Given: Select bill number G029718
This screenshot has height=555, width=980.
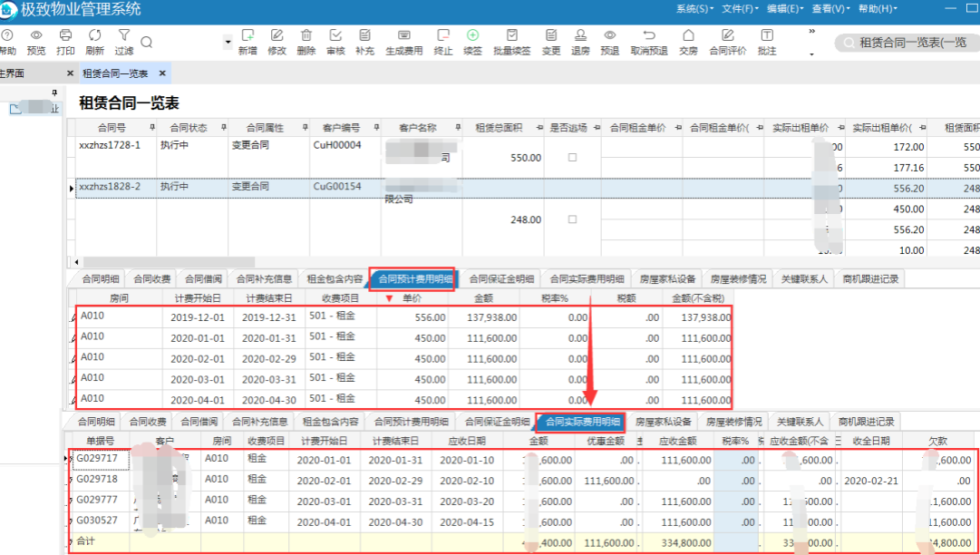Looking at the screenshot, I should tap(97, 479).
